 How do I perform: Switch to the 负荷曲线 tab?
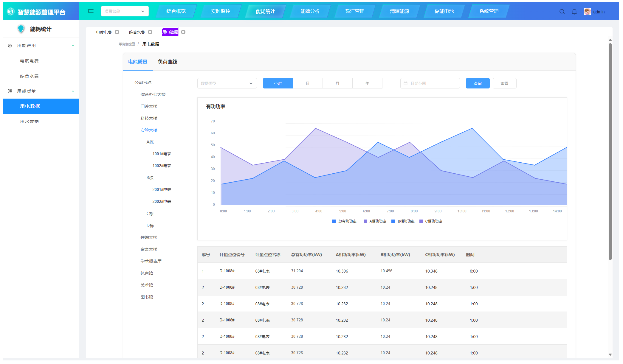[167, 62]
